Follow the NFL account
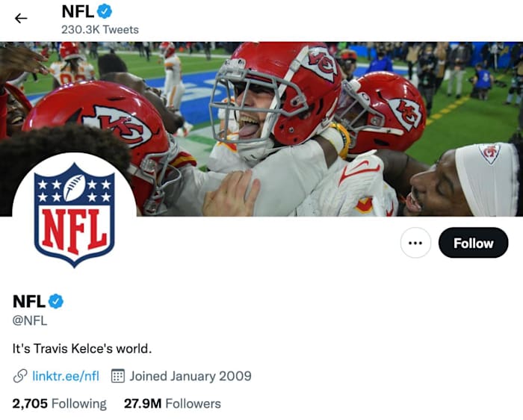 pos(473,243)
